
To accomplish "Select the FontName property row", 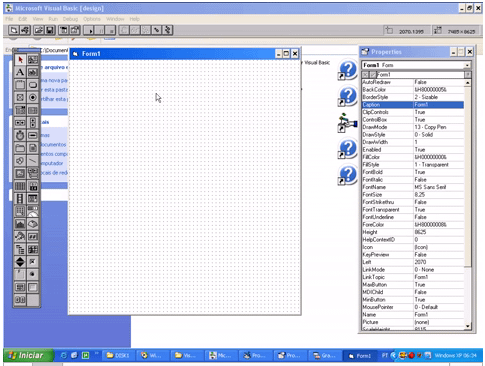I will pyautogui.click(x=413, y=187).
